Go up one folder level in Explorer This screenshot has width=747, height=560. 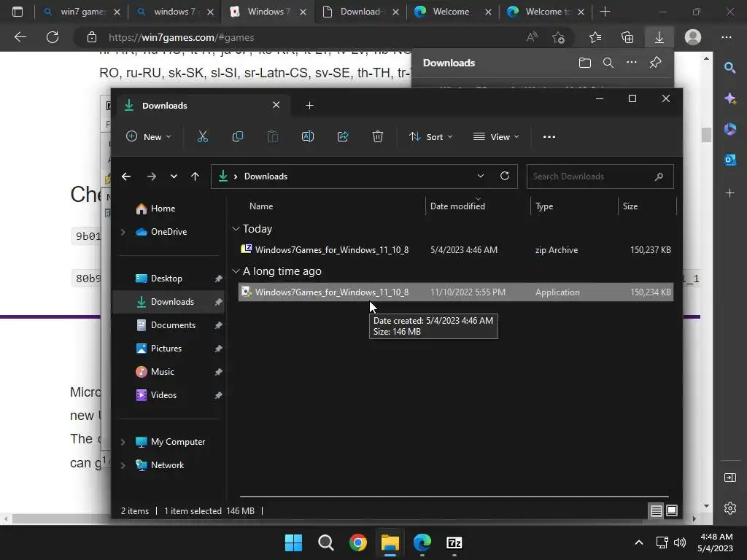click(x=195, y=176)
